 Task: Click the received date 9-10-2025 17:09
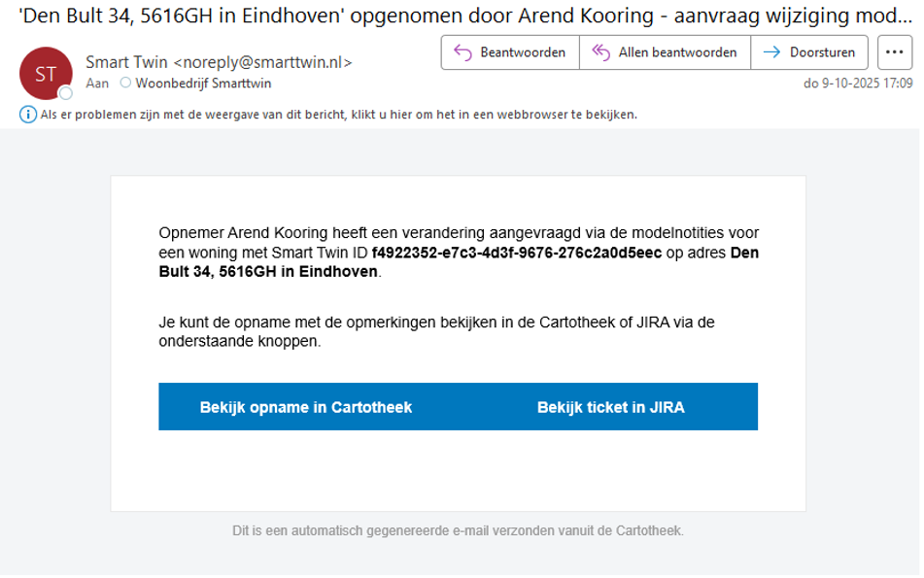[858, 84]
